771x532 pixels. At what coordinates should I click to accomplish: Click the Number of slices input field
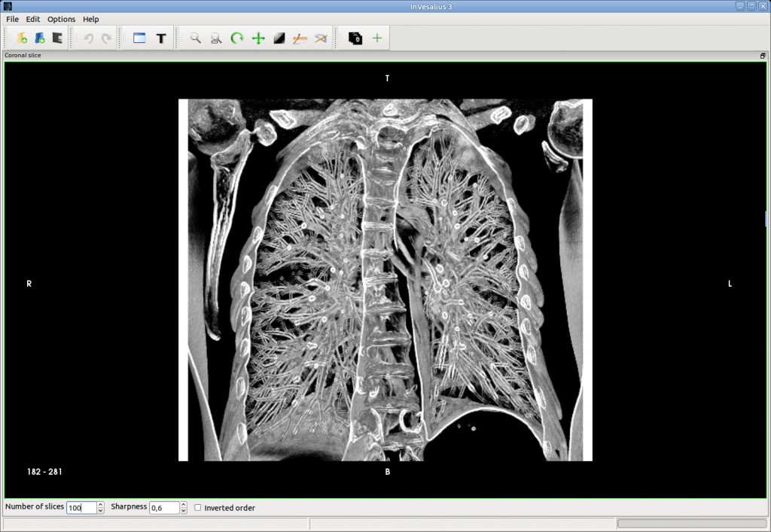pos(81,508)
